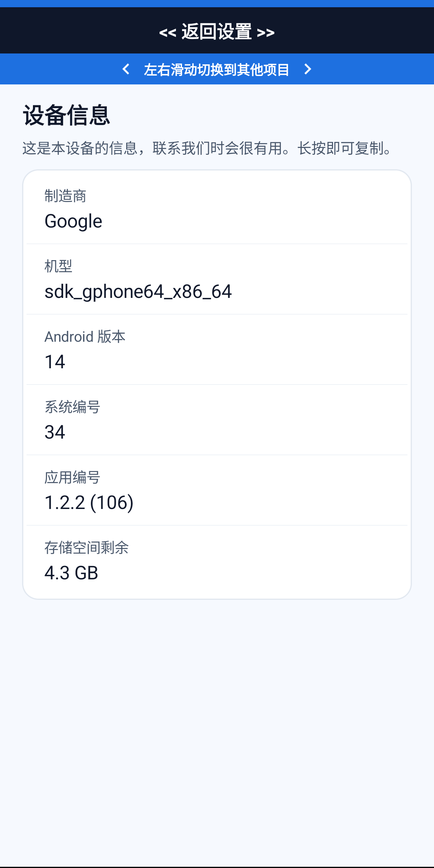Select the 制造商 label
Viewport: 434px width, 868px height.
[65, 196]
